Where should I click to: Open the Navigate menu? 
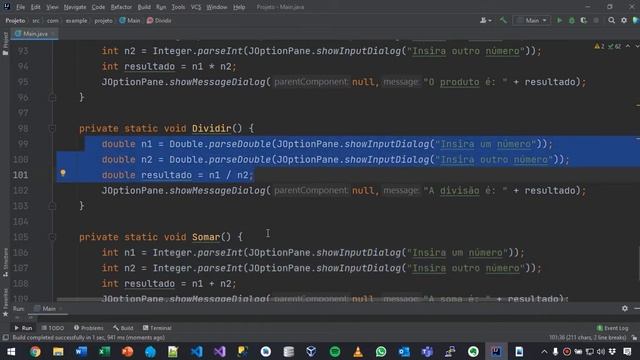click(x=75, y=7)
